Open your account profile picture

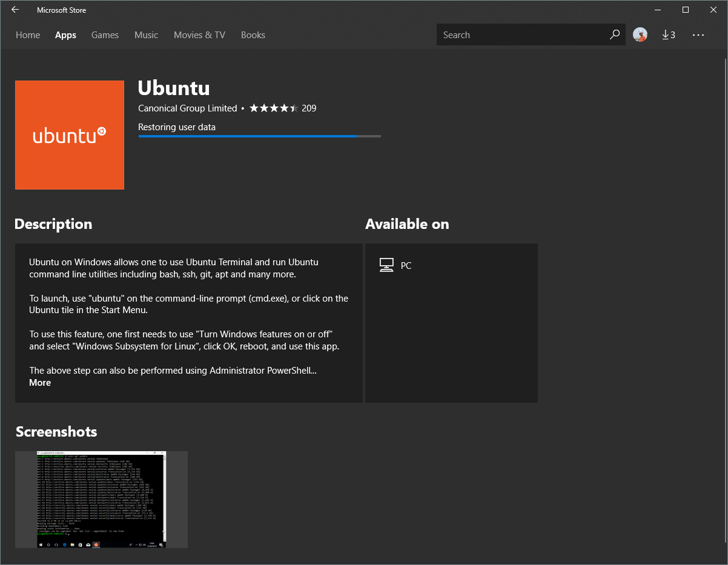[640, 35]
